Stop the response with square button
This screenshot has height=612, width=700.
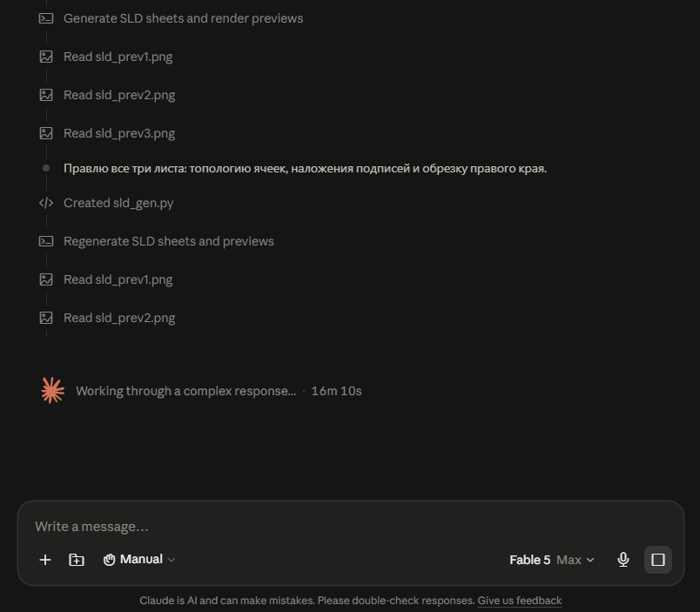[x=658, y=560]
